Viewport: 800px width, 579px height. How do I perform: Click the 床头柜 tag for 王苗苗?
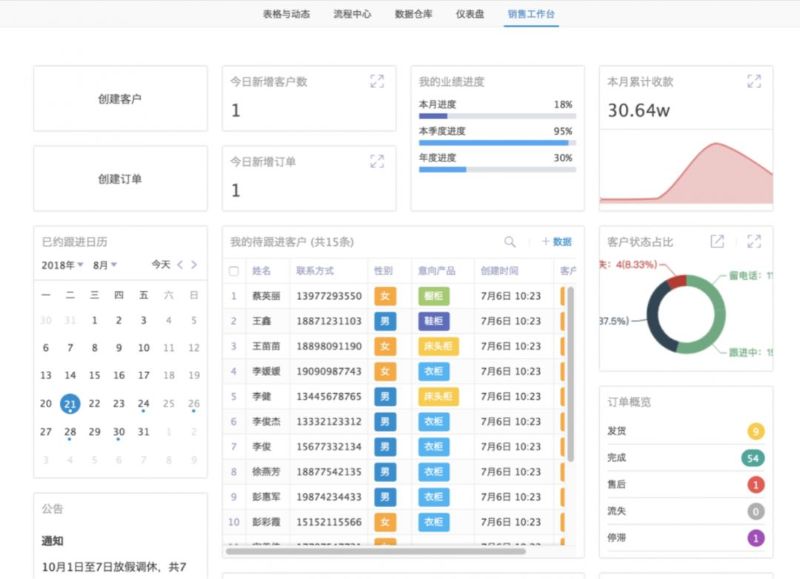click(438, 346)
